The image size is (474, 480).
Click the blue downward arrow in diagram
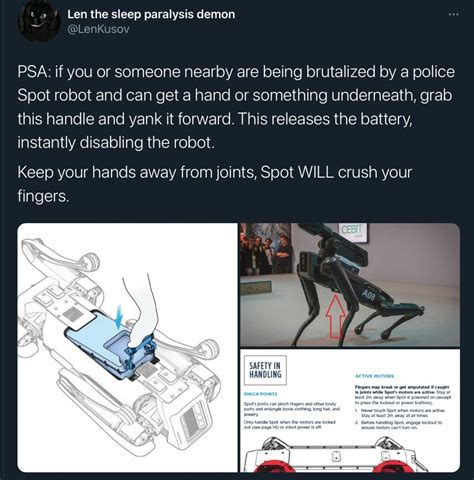point(119,318)
